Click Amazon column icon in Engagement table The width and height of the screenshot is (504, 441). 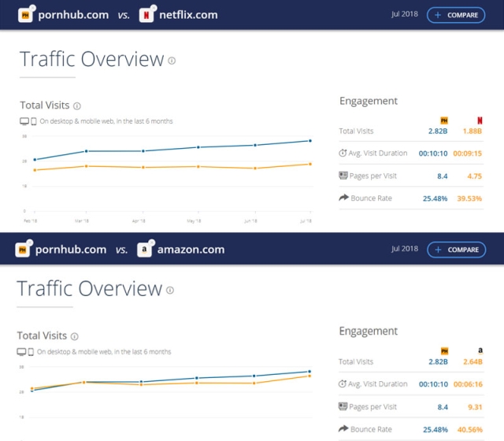pos(480,350)
